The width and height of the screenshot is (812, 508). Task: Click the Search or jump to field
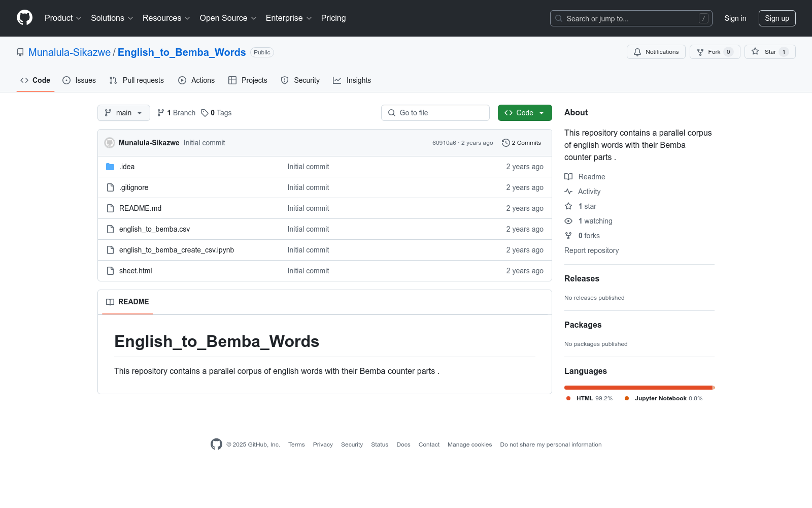pos(631,18)
